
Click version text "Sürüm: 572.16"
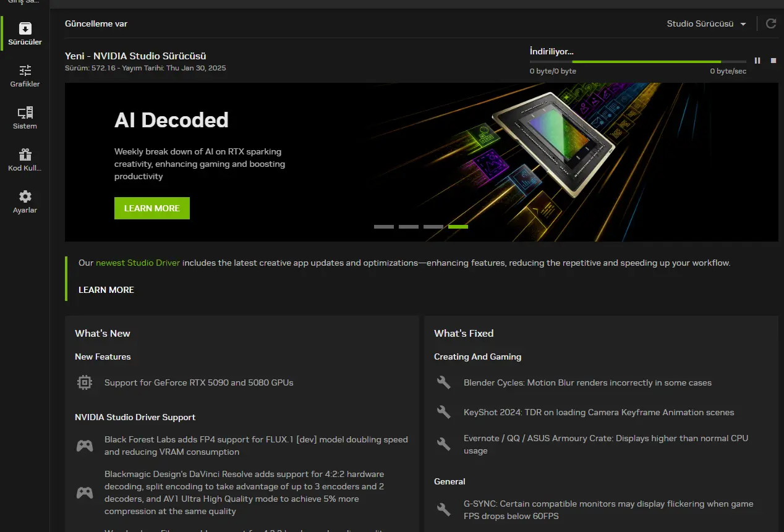pyautogui.click(x=90, y=68)
